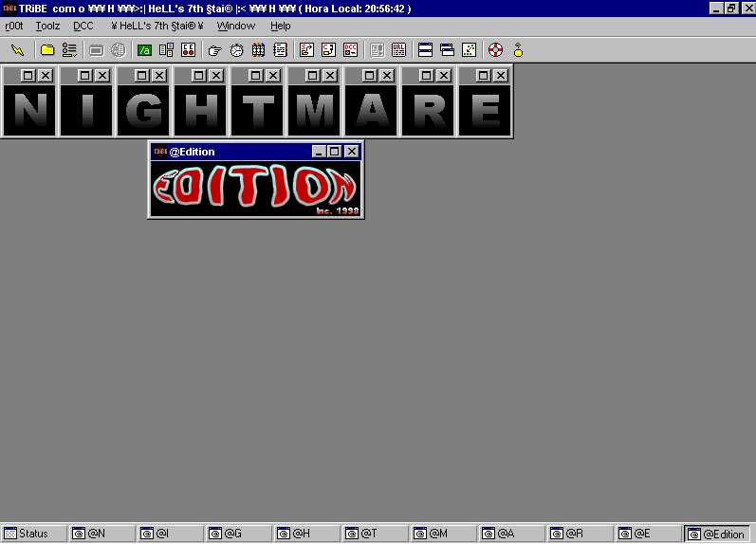Screen dimensions: 756x544
Task: Open the green Aliases /a icon
Action: click(144, 50)
